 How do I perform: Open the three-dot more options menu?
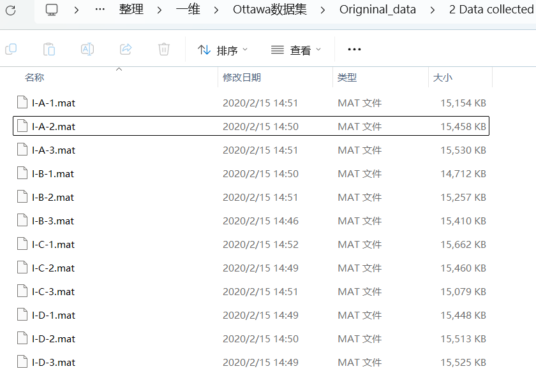[354, 50]
